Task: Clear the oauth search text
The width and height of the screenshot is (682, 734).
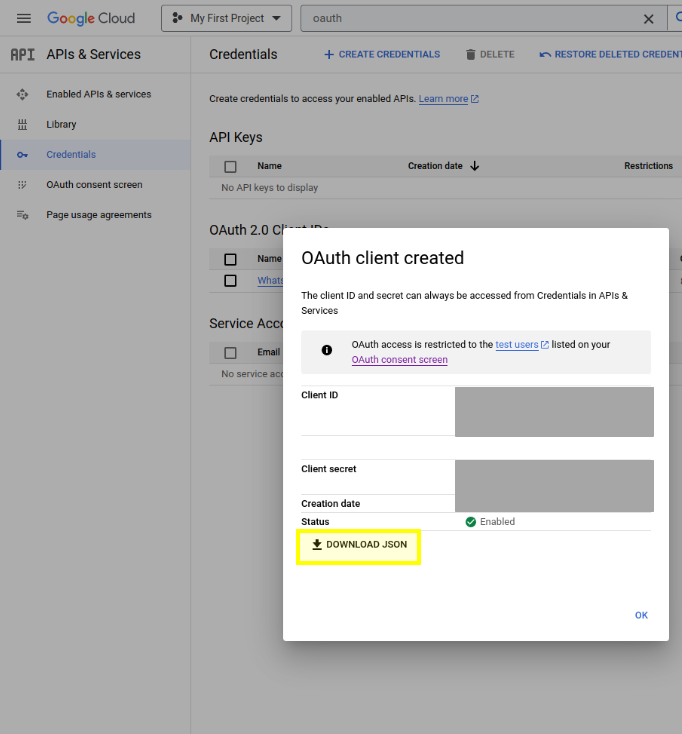Action: coord(648,19)
